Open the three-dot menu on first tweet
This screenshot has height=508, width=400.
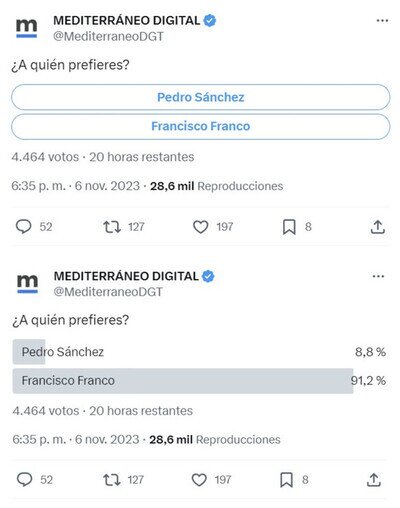[382, 21]
